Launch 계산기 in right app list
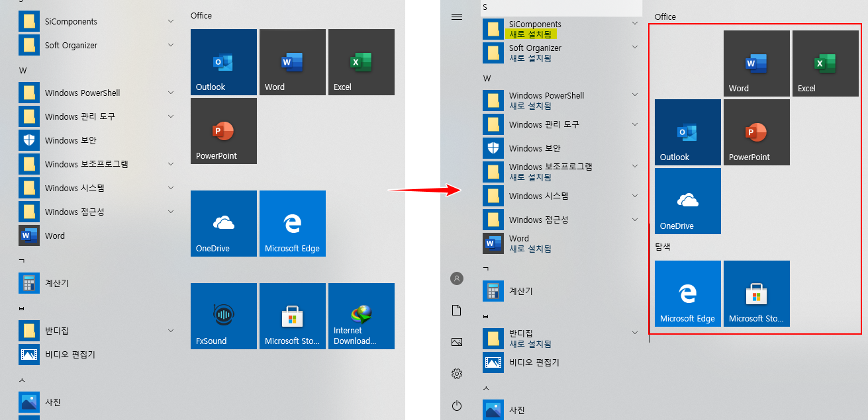 click(x=561, y=291)
